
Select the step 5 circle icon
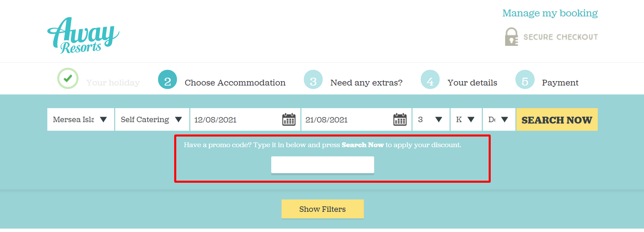(x=525, y=79)
